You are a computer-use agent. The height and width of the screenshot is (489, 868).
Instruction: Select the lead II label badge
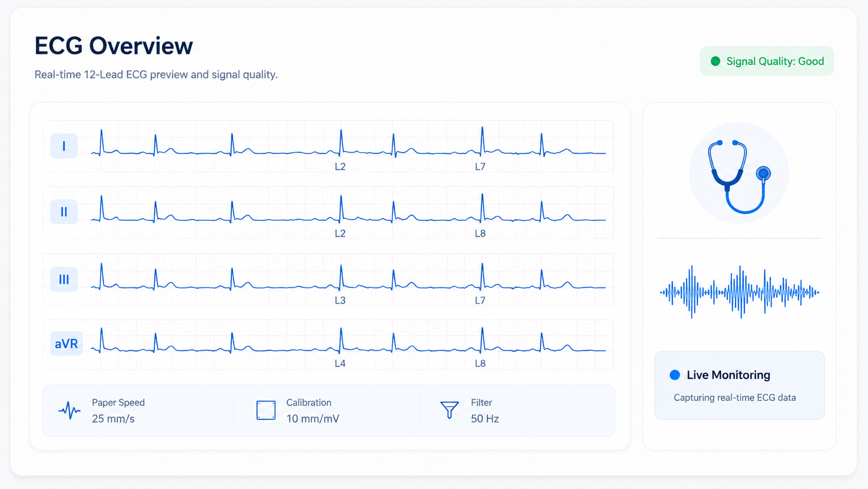pos(64,212)
